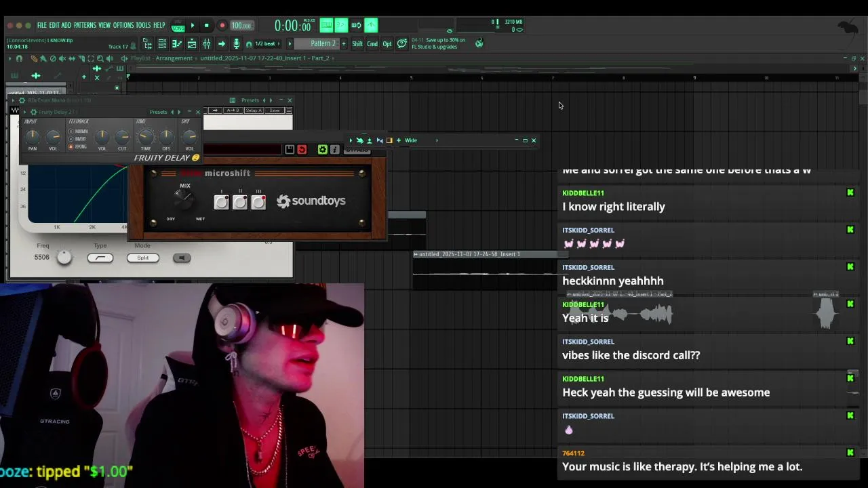Select the playlist Slice tool

pos(81,58)
